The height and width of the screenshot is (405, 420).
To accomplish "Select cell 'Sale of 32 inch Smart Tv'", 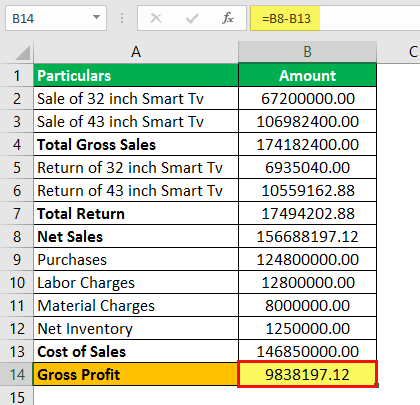I will pos(136,98).
